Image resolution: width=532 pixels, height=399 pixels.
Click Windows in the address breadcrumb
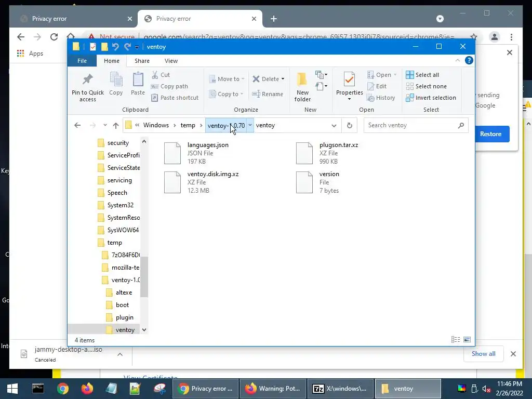click(x=156, y=125)
